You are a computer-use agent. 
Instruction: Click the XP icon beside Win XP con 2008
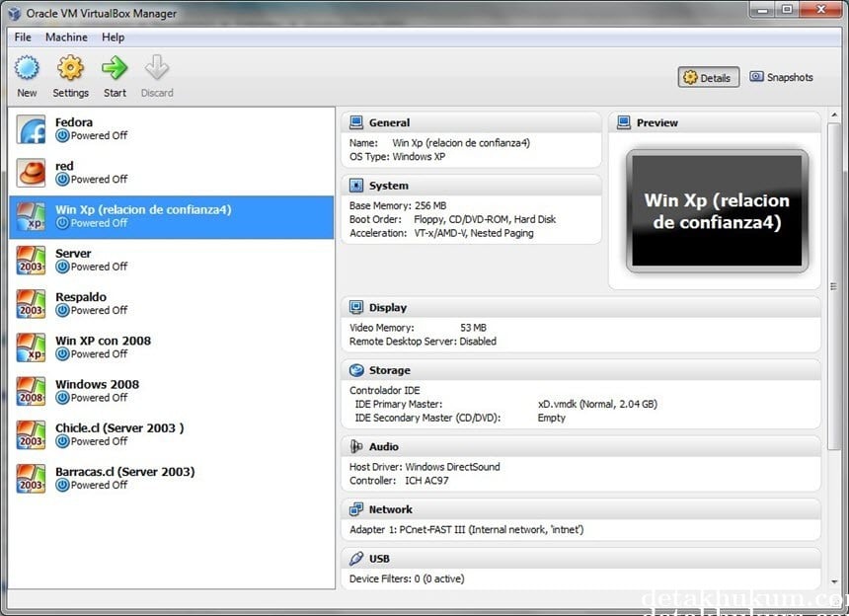pos(31,347)
